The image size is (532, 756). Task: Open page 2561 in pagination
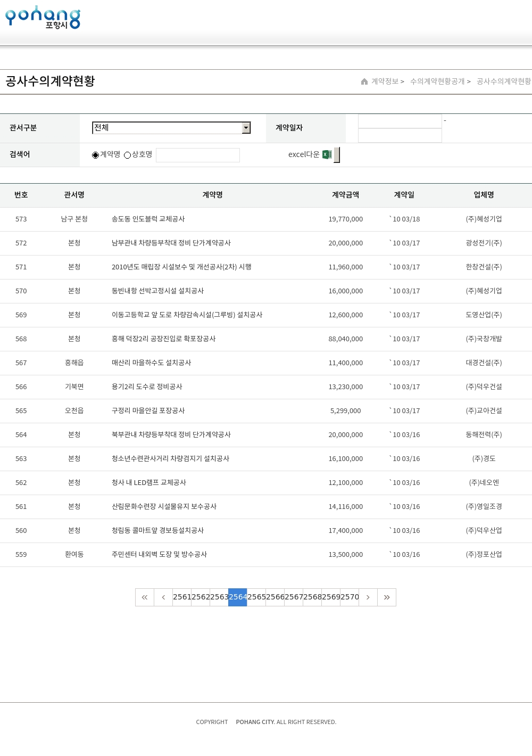point(182,597)
